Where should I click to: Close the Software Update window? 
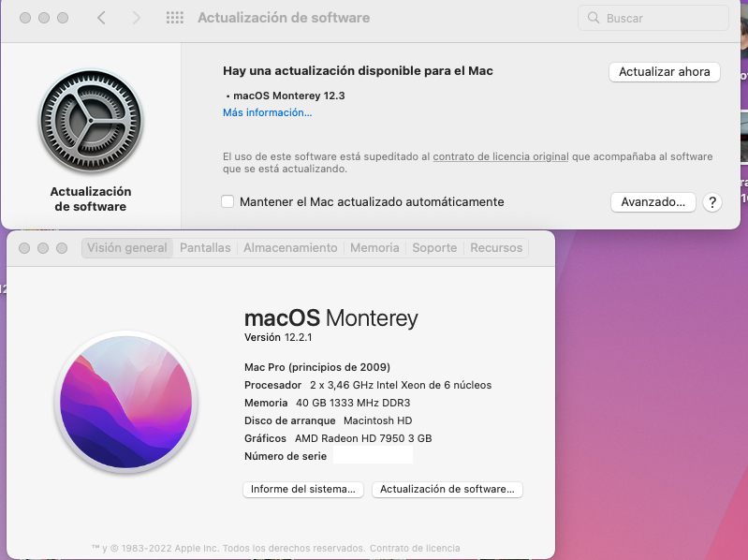[25, 18]
